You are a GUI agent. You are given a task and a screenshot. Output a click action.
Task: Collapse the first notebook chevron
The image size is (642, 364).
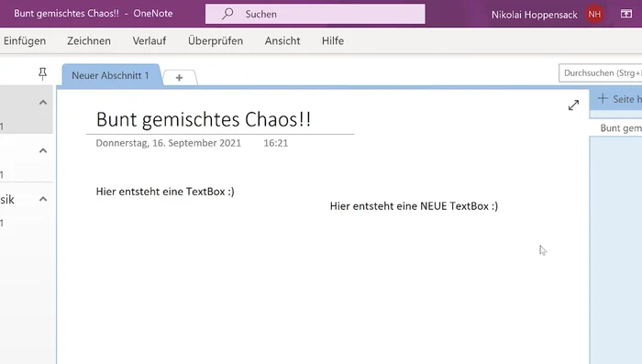[x=43, y=103]
